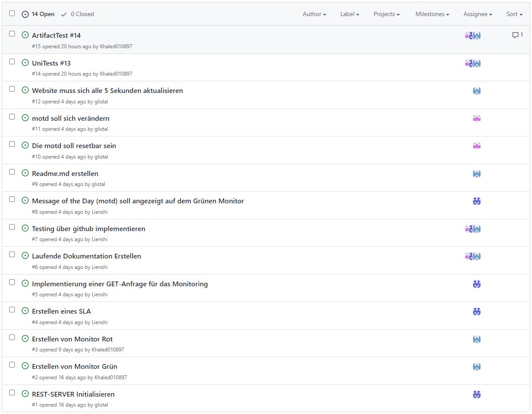Select checkbox for Website muss sich aktualisieren issue

(x=12, y=89)
